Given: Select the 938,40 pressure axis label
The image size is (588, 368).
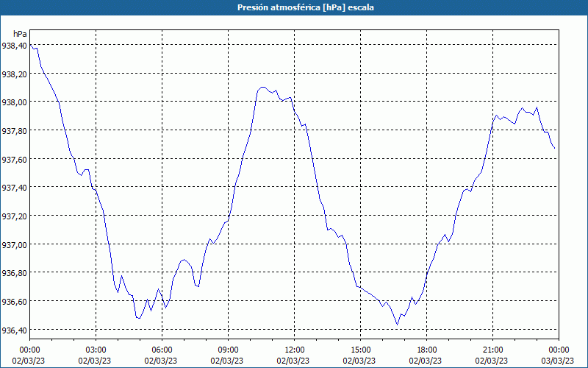Looking at the screenshot, I should [x=14, y=46].
